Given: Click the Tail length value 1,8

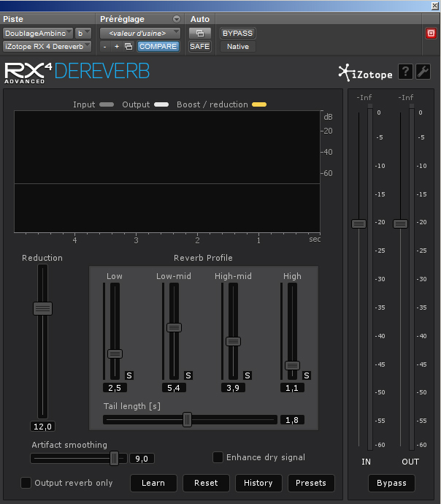Looking at the screenshot, I should (x=292, y=420).
